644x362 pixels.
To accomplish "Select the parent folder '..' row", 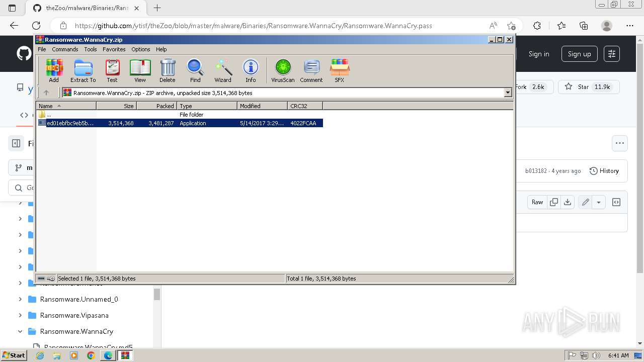I will [x=180, y=115].
